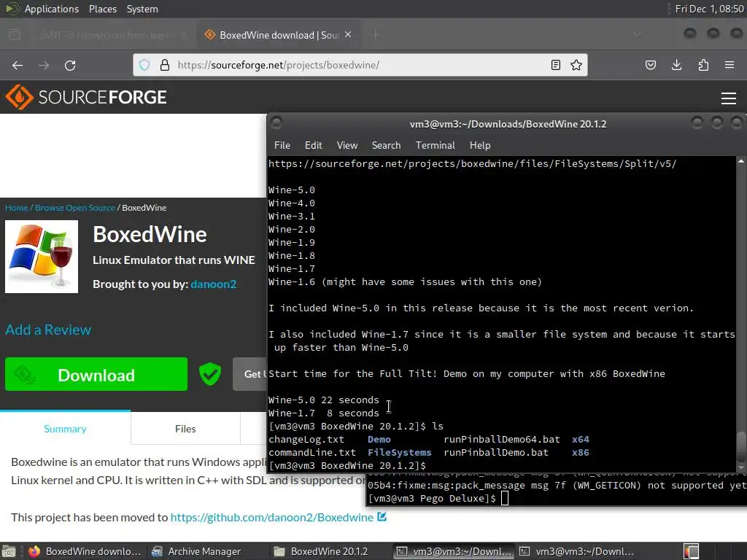
Task: Open a new browser tab with plus
Action: 376,35
